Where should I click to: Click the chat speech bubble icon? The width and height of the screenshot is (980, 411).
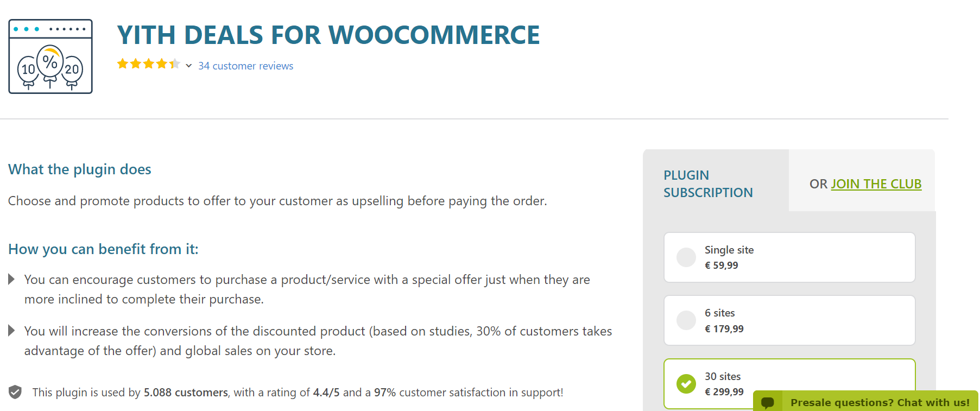[x=767, y=402]
